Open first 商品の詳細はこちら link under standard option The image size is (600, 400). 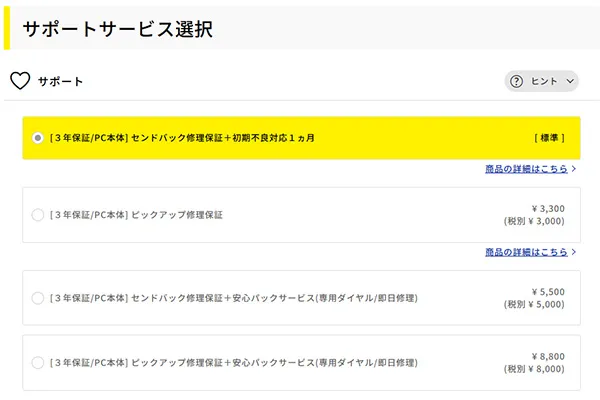525,169
